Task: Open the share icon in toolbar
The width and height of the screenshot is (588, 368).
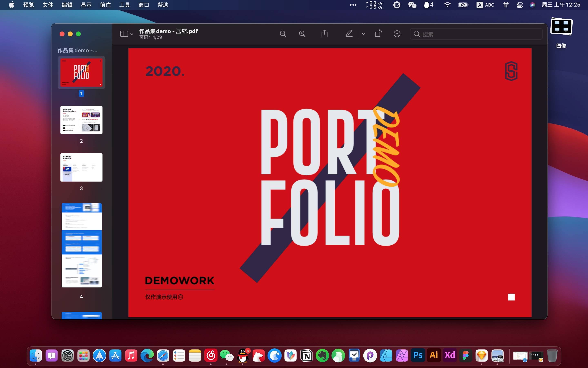Action: [325, 34]
